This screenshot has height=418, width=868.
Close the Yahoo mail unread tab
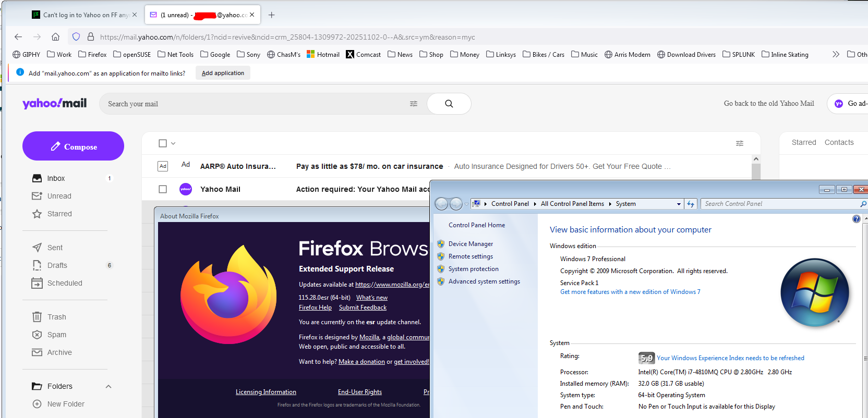point(252,15)
